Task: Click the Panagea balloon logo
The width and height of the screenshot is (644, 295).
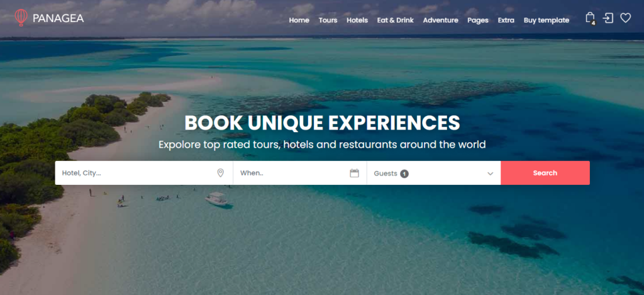Action: point(21,18)
